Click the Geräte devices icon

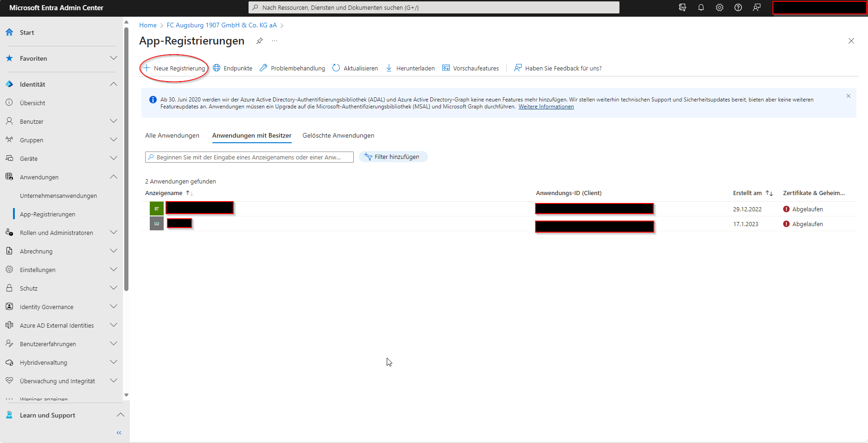tap(9, 158)
